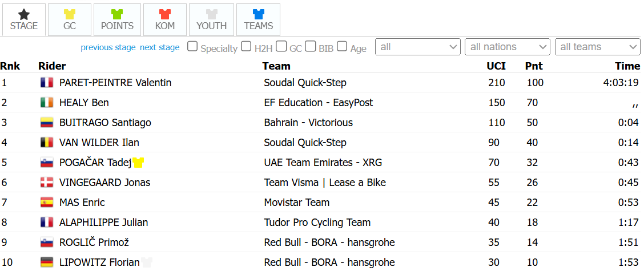Viewport: 644px width, 271px height.
Task: Open rider page for ROGLIČ Primož
Action: (x=94, y=242)
